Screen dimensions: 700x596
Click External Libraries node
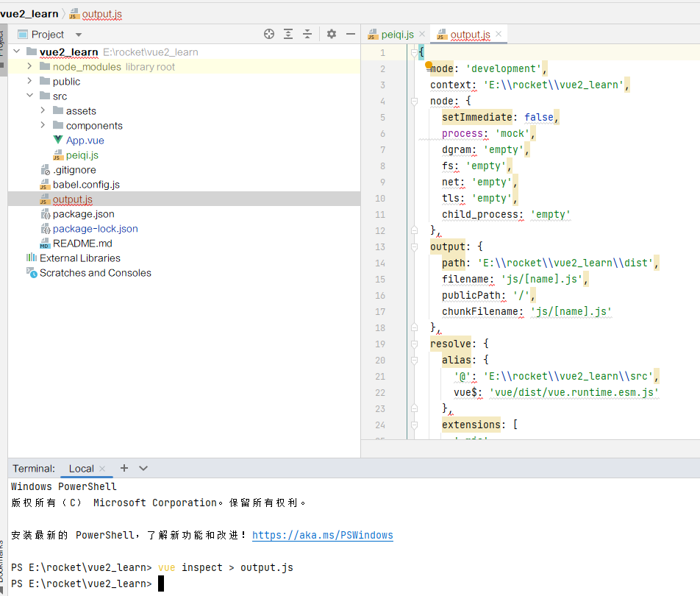coord(79,258)
